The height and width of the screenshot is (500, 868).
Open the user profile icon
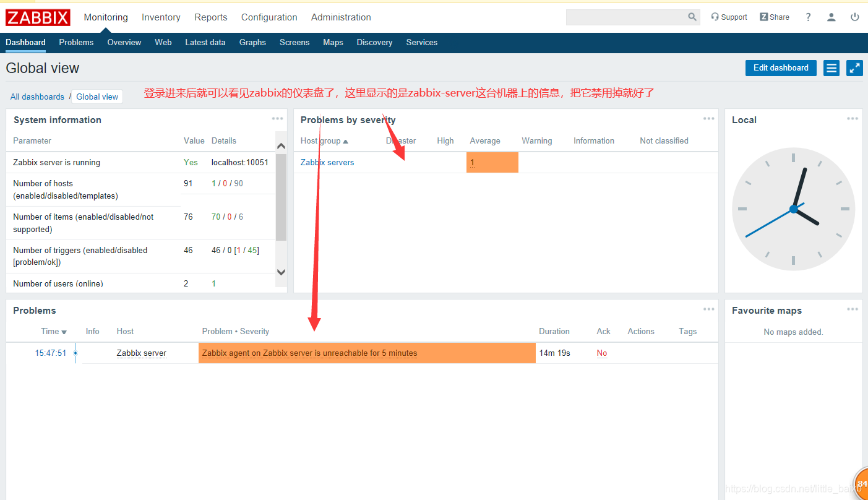point(831,17)
